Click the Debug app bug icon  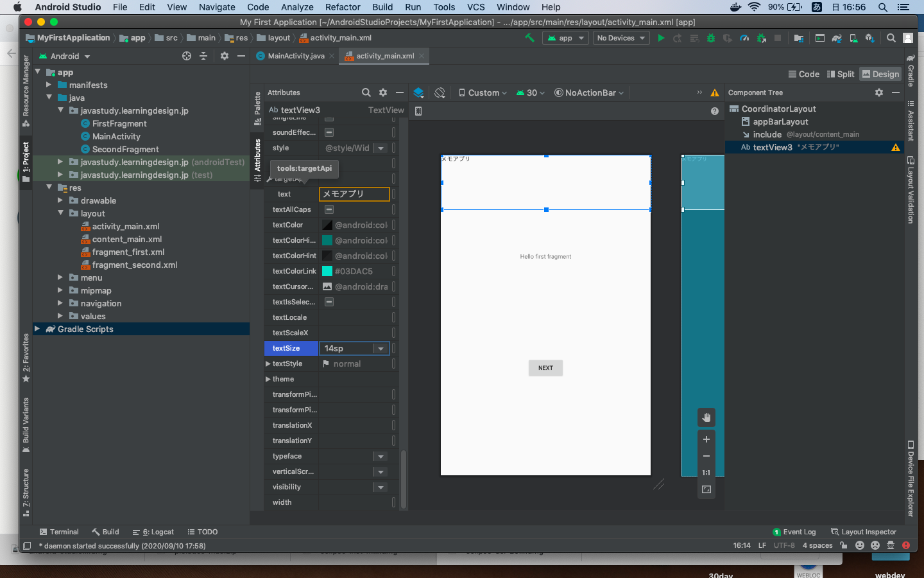tap(711, 38)
